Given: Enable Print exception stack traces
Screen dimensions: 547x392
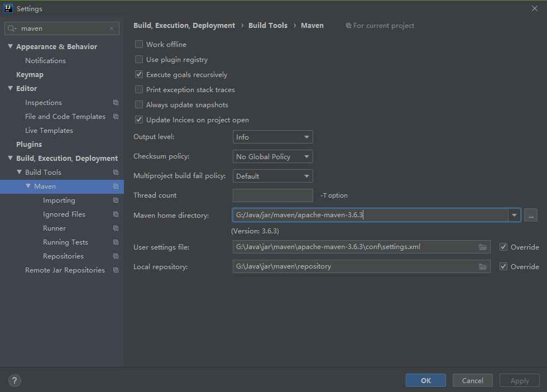Looking at the screenshot, I should coord(139,89).
